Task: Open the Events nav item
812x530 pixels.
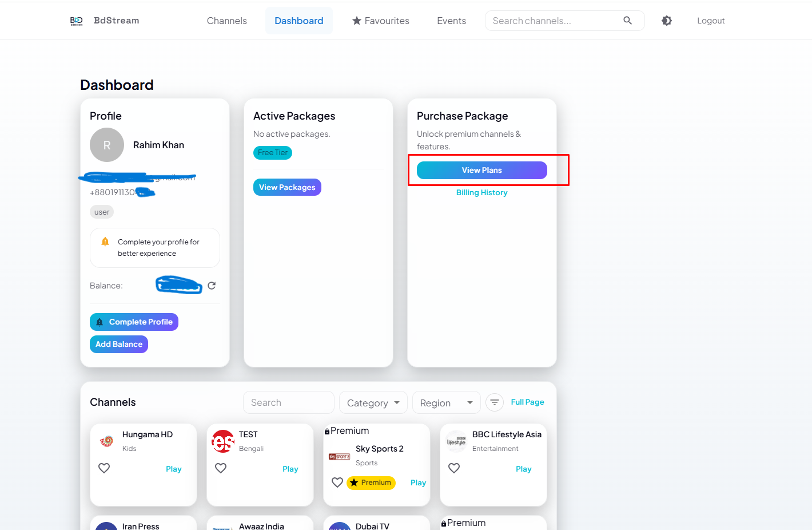Action: click(x=451, y=21)
